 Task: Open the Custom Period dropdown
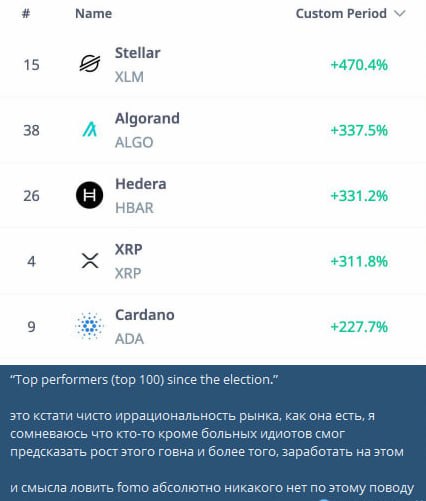click(351, 14)
